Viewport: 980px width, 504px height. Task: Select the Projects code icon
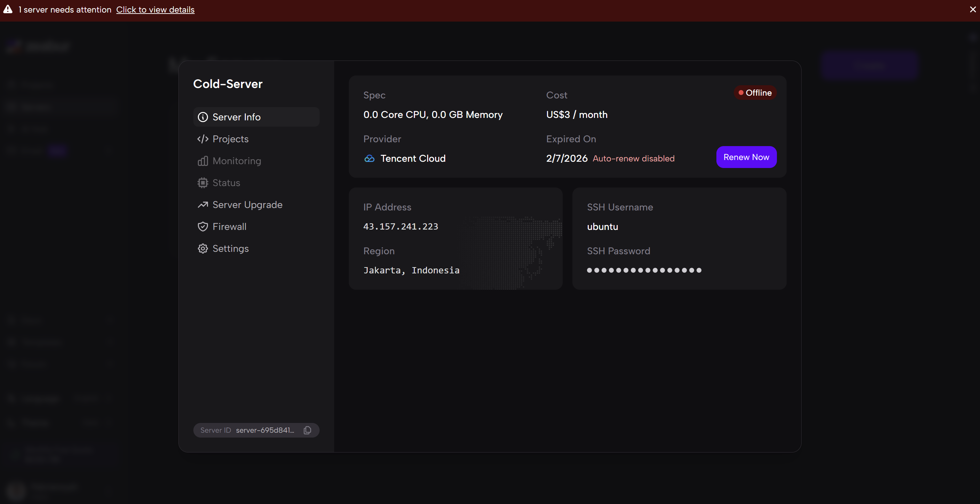203,139
